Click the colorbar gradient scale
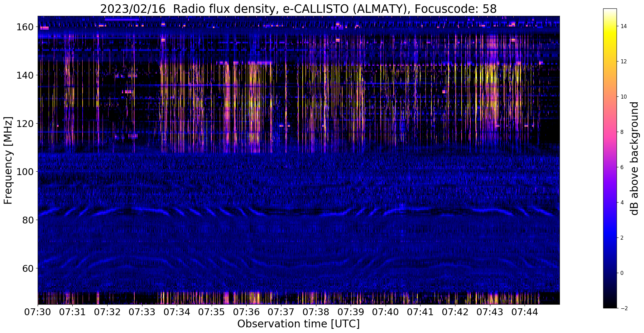This screenshot has width=644, height=333. click(610, 158)
